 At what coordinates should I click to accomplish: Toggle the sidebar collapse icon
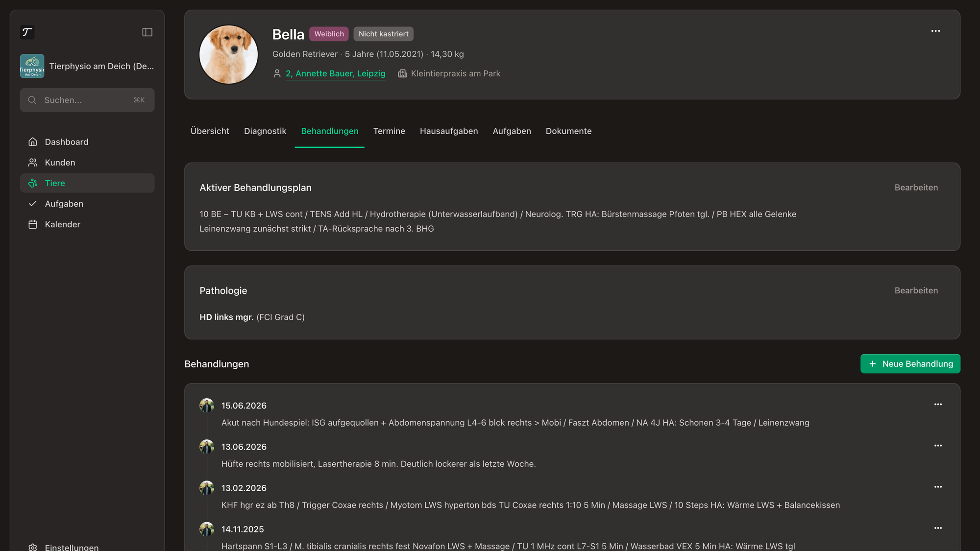[x=147, y=32]
